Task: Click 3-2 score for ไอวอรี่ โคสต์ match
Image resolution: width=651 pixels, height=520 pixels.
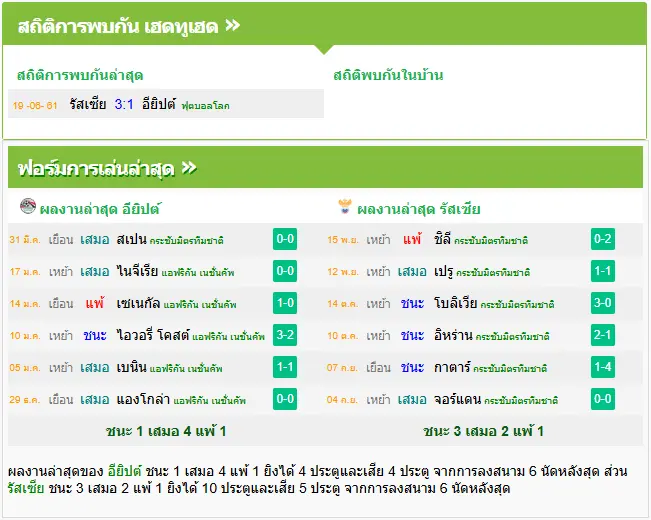Action: [x=285, y=335]
